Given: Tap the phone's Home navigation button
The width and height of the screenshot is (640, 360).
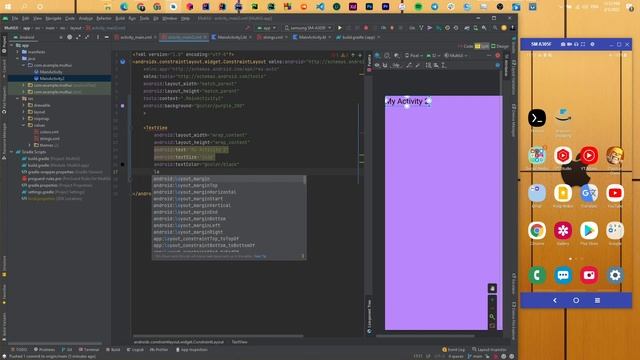Looking at the screenshot, I should (576, 300).
